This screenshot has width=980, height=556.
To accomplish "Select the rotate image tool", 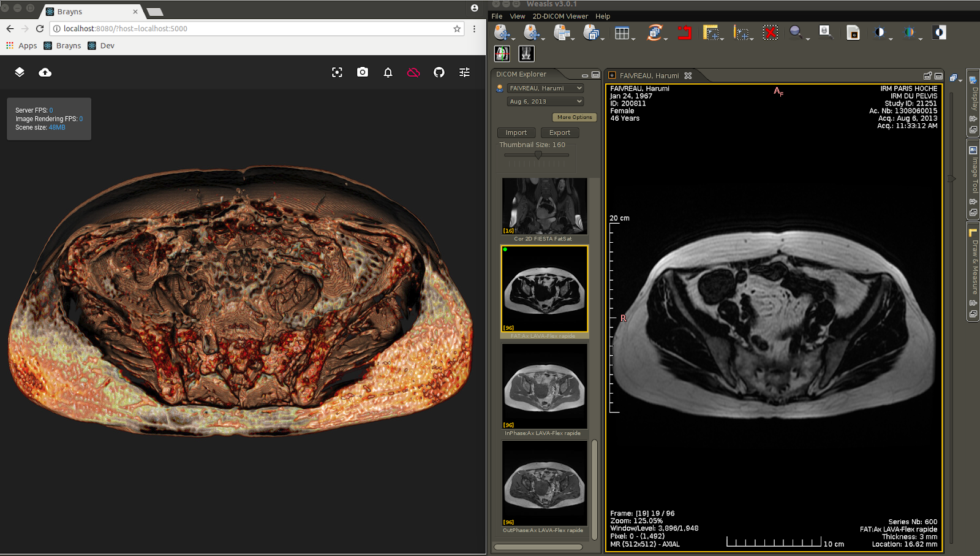I will [x=655, y=32].
